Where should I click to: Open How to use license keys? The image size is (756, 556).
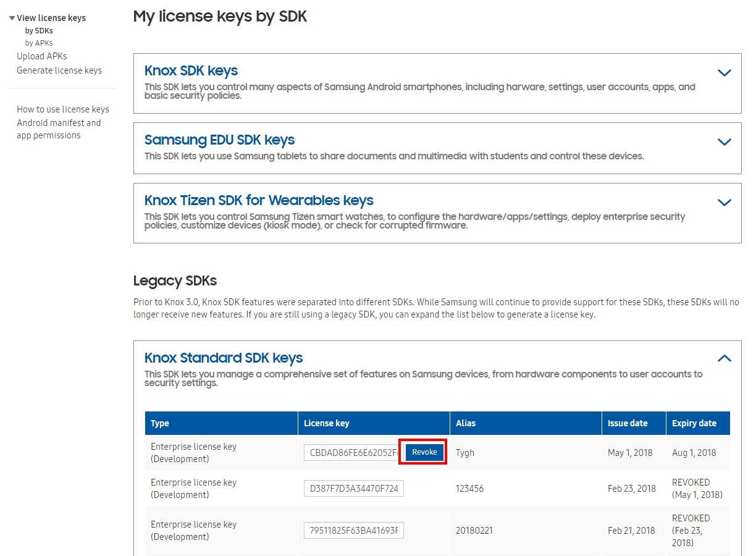(63, 109)
